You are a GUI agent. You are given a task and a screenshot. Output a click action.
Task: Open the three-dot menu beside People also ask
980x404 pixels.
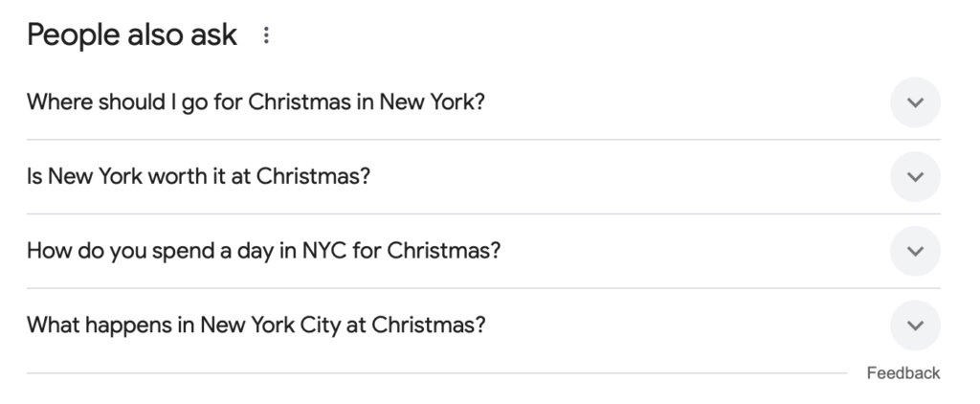tap(266, 36)
